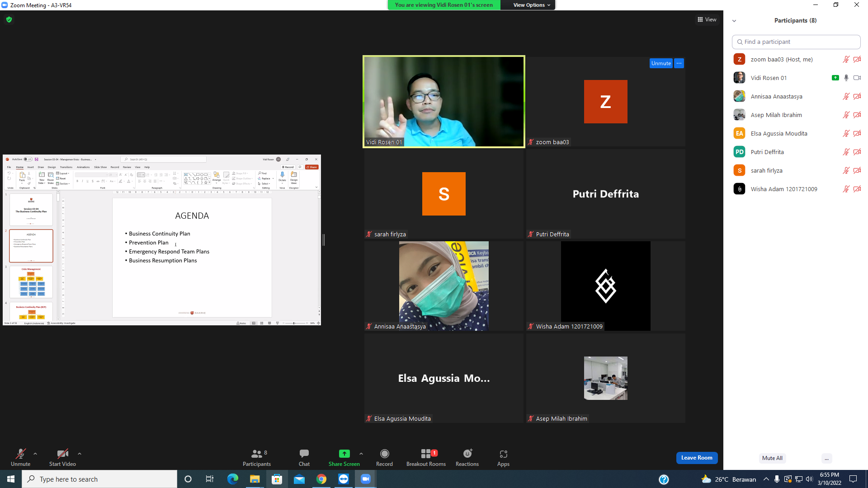This screenshot has height=488, width=868.
Task: Open the Design tab in shared PowerPoint
Action: (52, 167)
